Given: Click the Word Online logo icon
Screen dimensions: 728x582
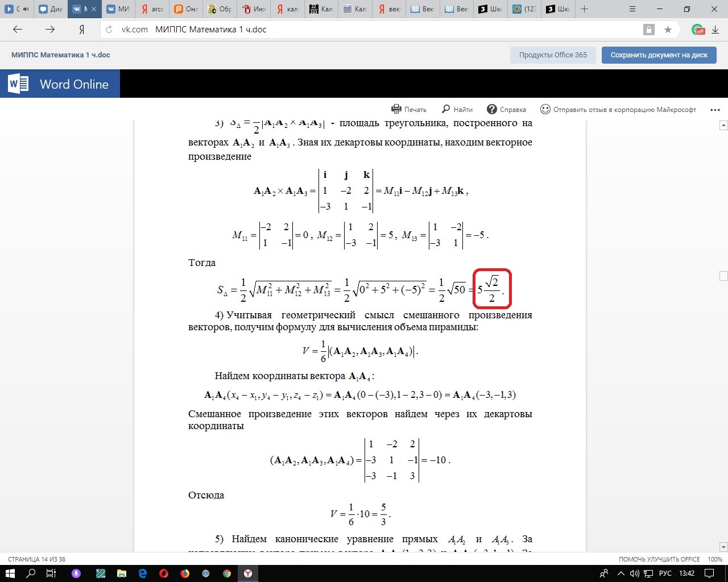Looking at the screenshot, I should tap(19, 84).
